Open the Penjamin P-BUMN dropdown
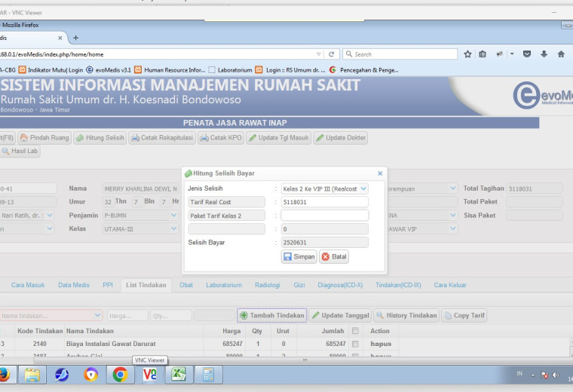 (x=174, y=215)
